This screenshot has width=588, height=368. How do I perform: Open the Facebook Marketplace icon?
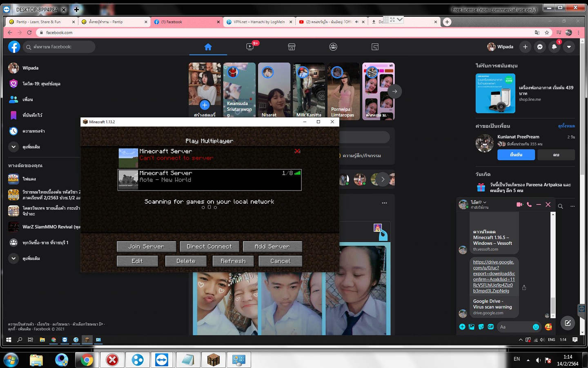292,47
